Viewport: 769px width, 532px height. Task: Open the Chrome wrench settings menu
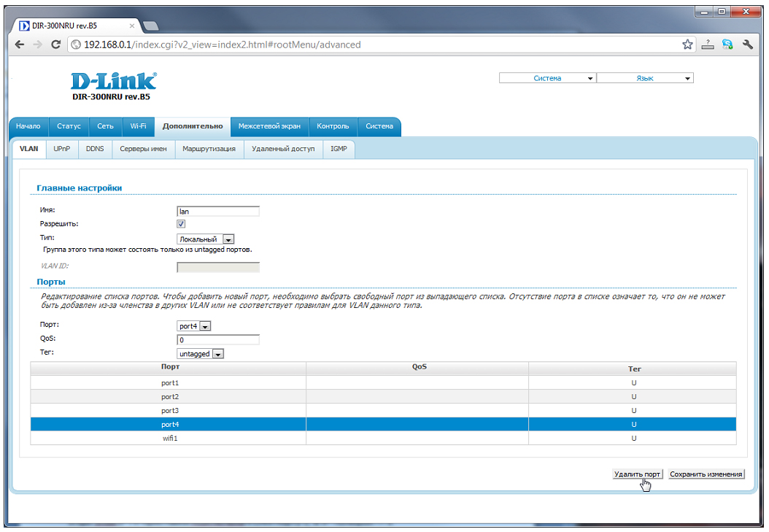pyautogui.click(x=748, y=45)
